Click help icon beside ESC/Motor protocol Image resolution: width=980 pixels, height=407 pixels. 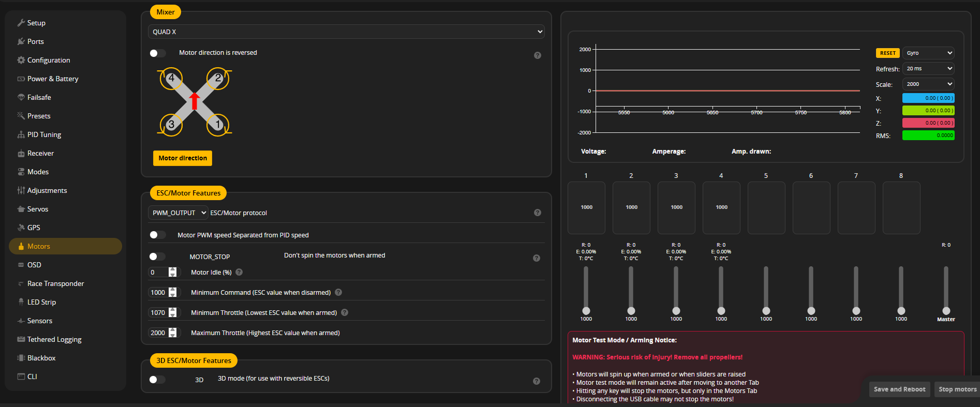pos(538,213)
